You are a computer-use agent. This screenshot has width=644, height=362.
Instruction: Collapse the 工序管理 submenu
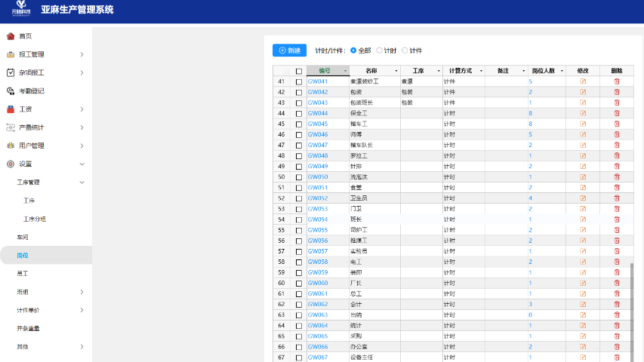(x=82, y=182)
